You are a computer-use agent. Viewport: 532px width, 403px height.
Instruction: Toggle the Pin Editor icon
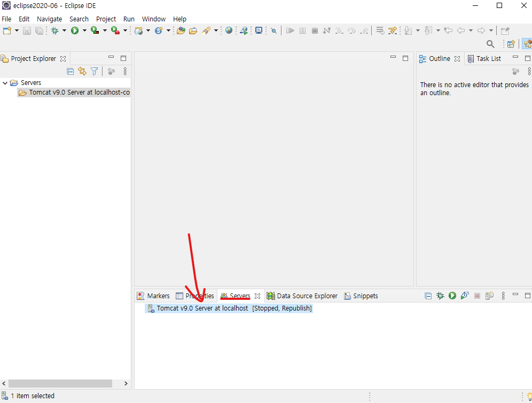point(505,30)
